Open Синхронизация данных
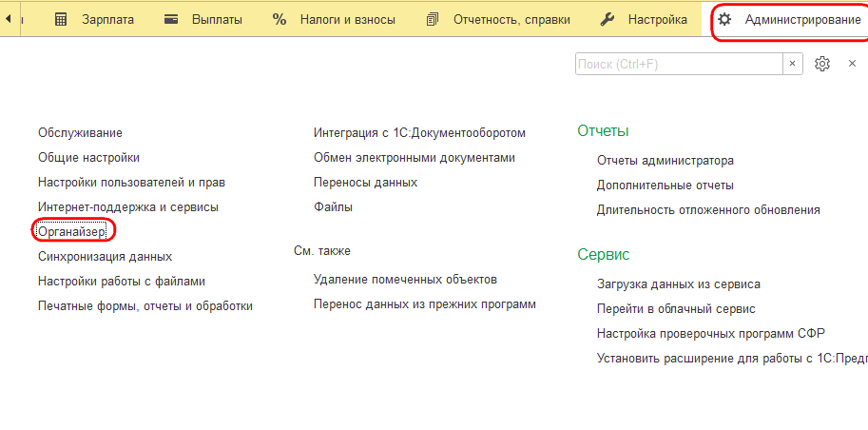 tap(106, 257)
